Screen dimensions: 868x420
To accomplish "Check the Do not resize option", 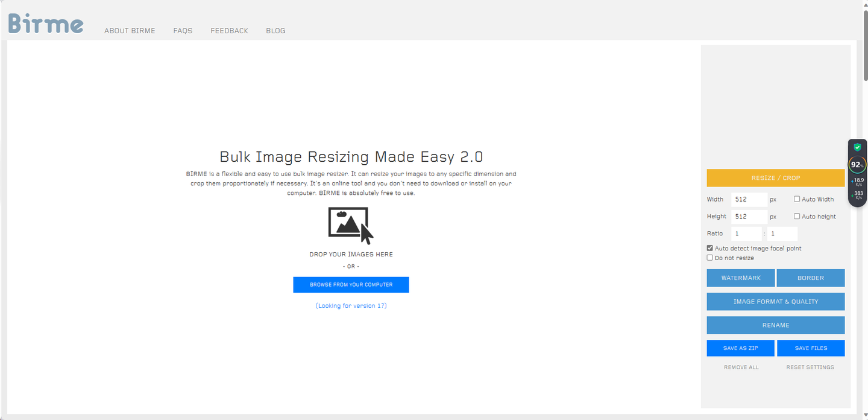I will pyautogui.click(x=710, y=258).
